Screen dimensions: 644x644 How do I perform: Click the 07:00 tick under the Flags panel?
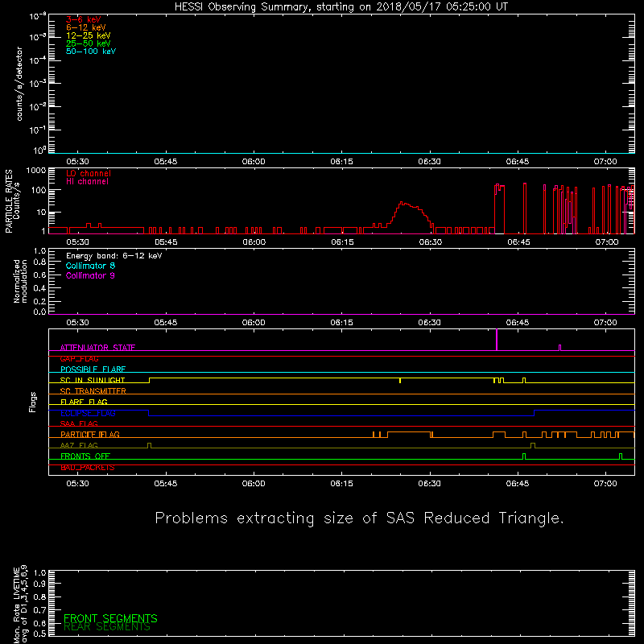click(x=605, y=484)
